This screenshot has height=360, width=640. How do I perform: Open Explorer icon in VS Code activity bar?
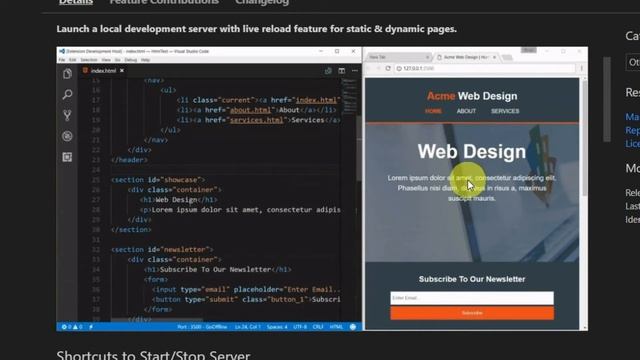(x=67, y=74)
